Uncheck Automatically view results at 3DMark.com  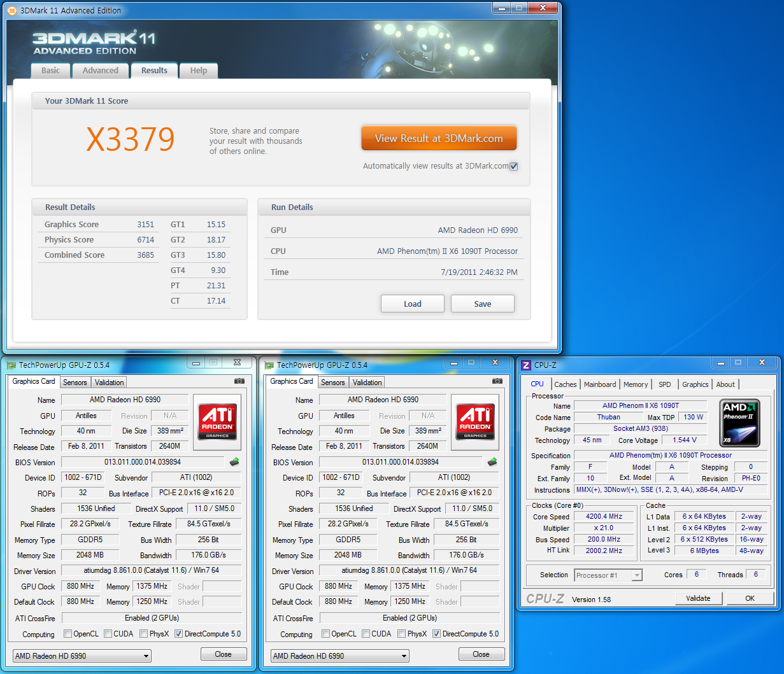[514, 166]
